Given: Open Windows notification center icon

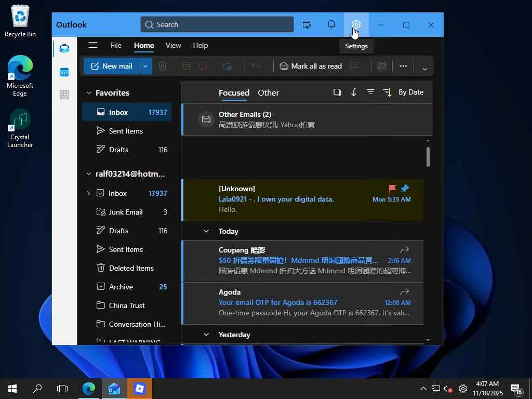Looking at the screenshot, I should (516, 389).
